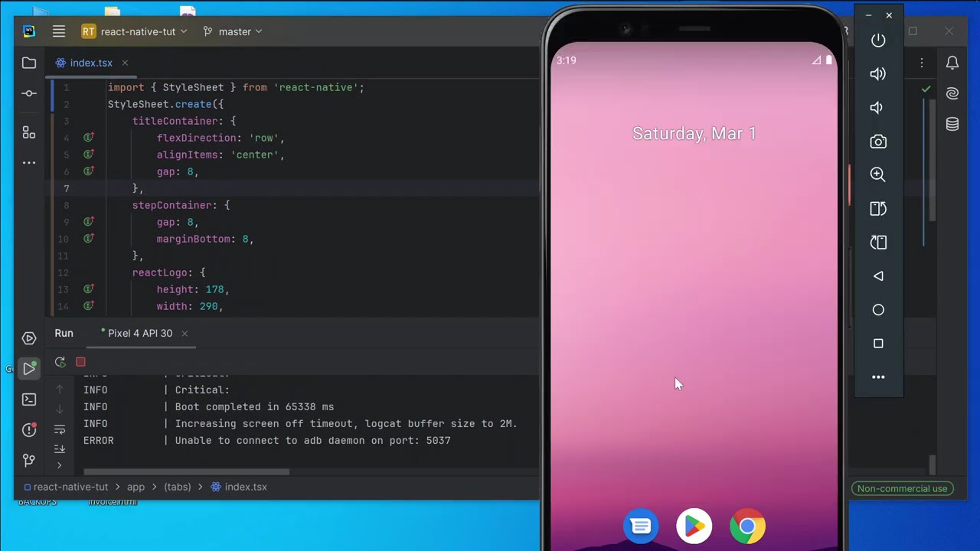Select the Pixel 4 API 30 run tab
Image resolution: width=980 pixels, height=551 pixels.
(x=140, y=333)
